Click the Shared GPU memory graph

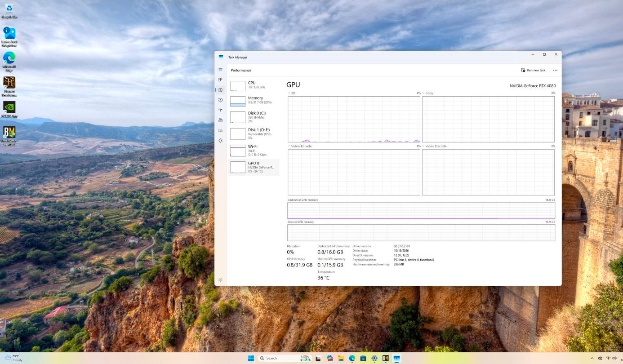tap(421, 232)
